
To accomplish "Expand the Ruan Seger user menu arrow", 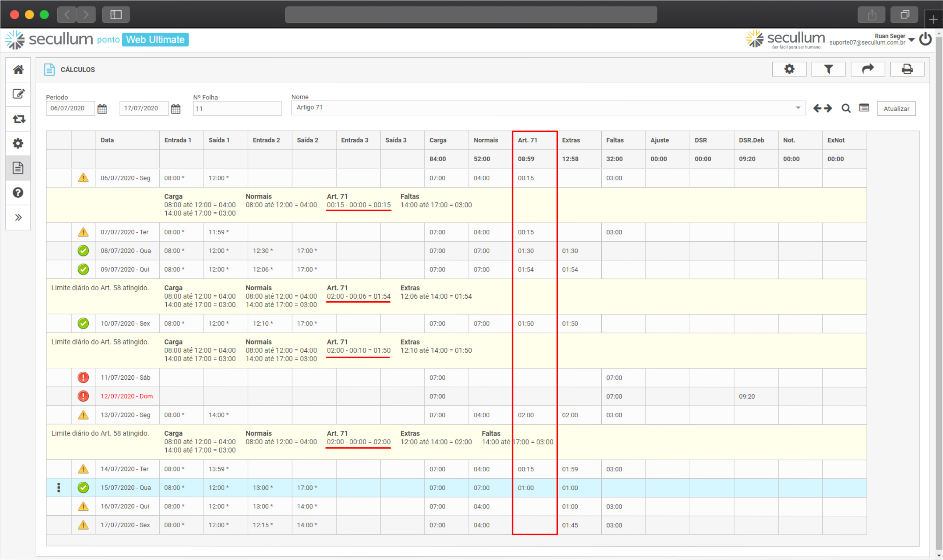I will click(x=911, y=40).
